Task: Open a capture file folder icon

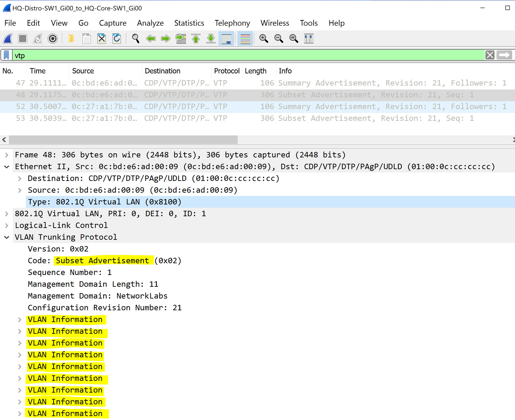Action: pyautogui.click(x=71, y=39)
